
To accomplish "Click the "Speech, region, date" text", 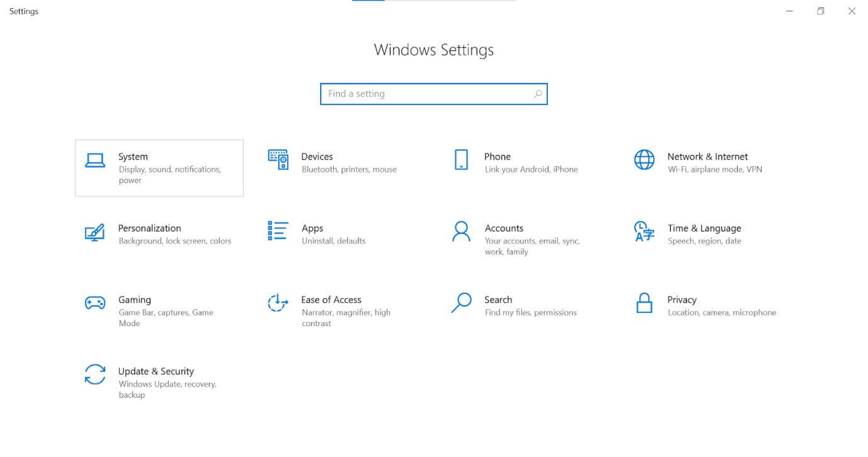I will coord(704,241).
